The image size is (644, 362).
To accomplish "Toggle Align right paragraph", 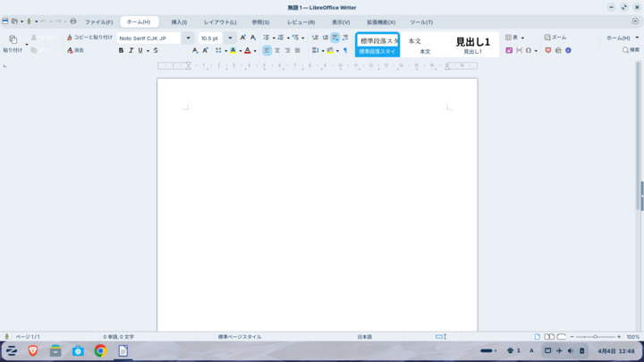I will (287, 50).
